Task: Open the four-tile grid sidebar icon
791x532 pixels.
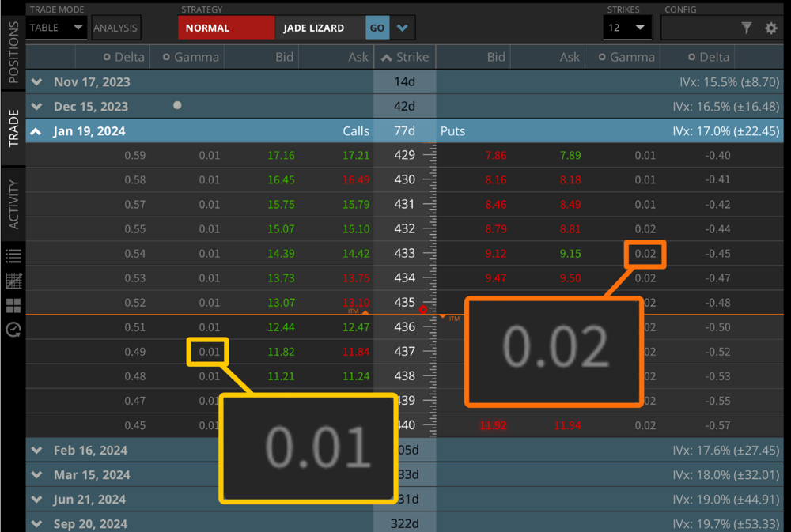Action: [x=13, y=306]
